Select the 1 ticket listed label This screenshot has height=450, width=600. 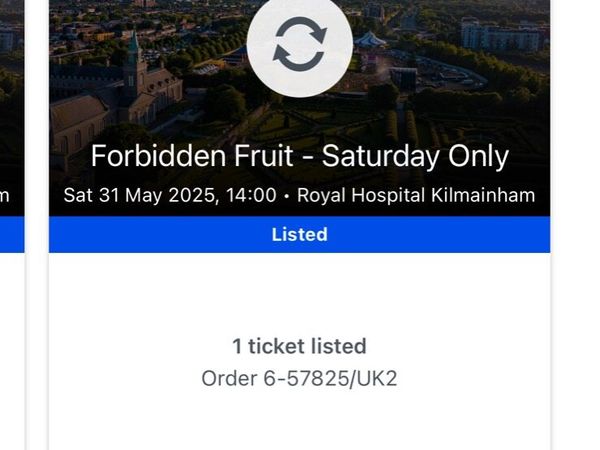[300, 346]
